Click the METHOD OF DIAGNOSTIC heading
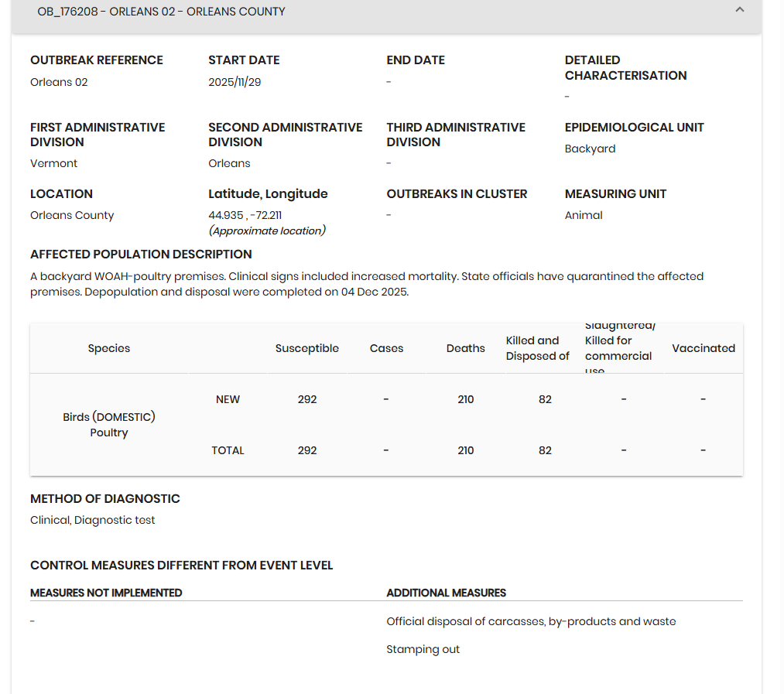 [105, 499]
